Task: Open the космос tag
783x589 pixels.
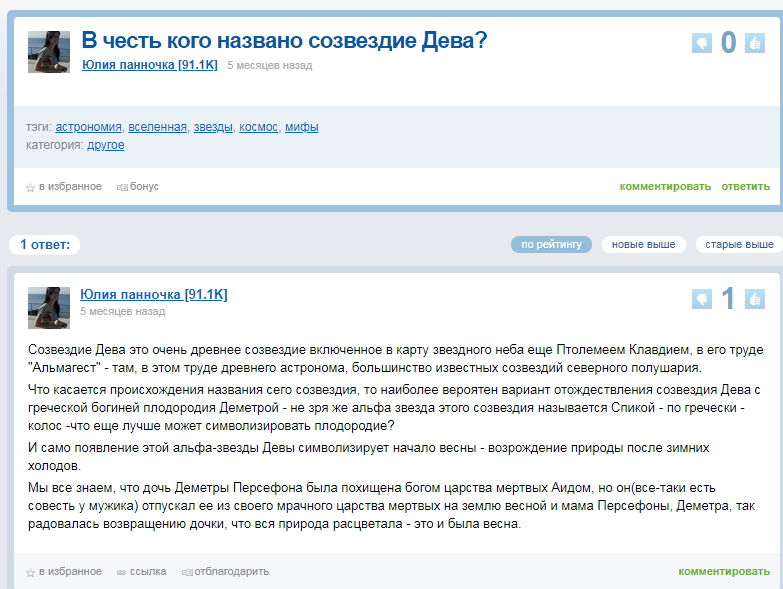Action: (259, 127)
